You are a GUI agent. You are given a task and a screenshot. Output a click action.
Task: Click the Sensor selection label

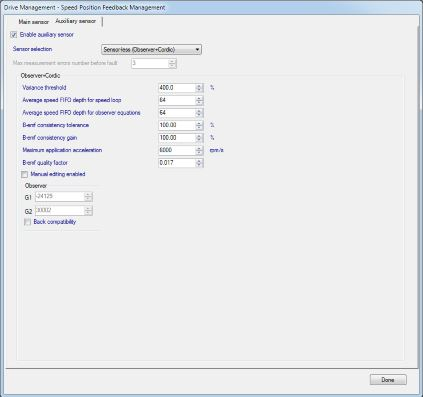pos(32,49)
